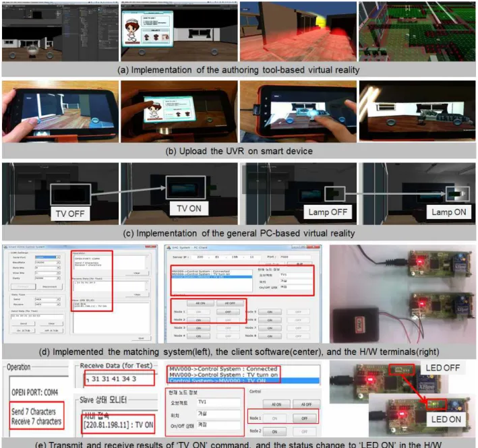Click SHC System PC Client title bar icon

click(169, 248)
